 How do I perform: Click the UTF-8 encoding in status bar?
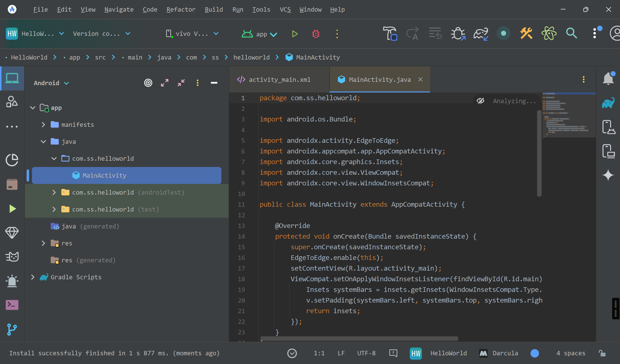click(x=366, y=353)
